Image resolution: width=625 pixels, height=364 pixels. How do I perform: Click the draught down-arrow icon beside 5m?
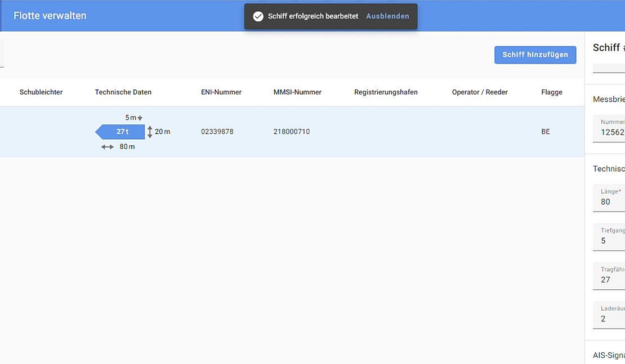click(x=140, y=118)
